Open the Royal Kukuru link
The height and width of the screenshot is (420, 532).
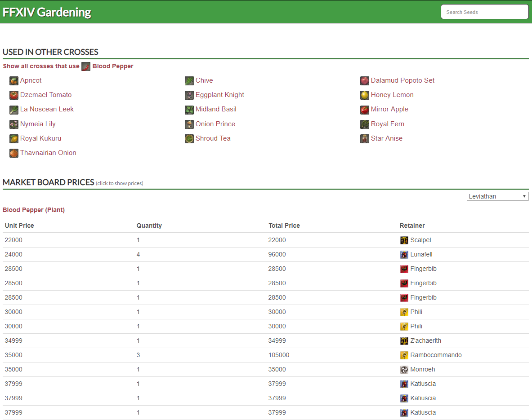click(x=41, y=138)
